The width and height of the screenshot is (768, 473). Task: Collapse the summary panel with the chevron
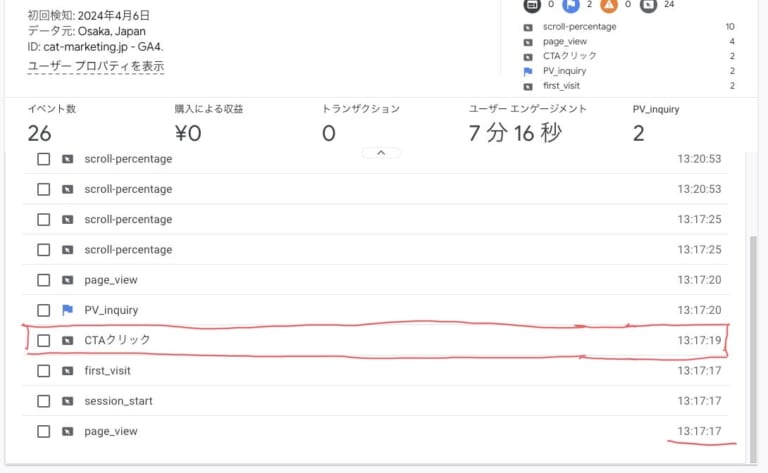(x=381, y=153)
